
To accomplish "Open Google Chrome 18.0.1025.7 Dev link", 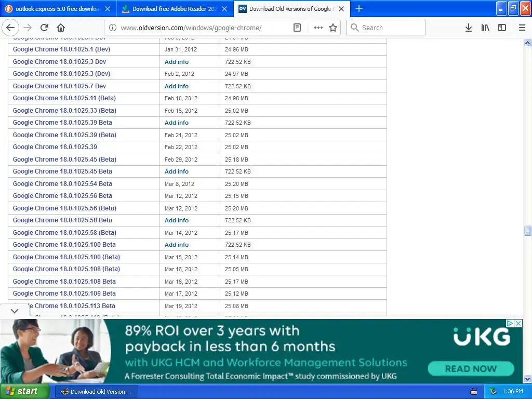I will pos(59,86).
